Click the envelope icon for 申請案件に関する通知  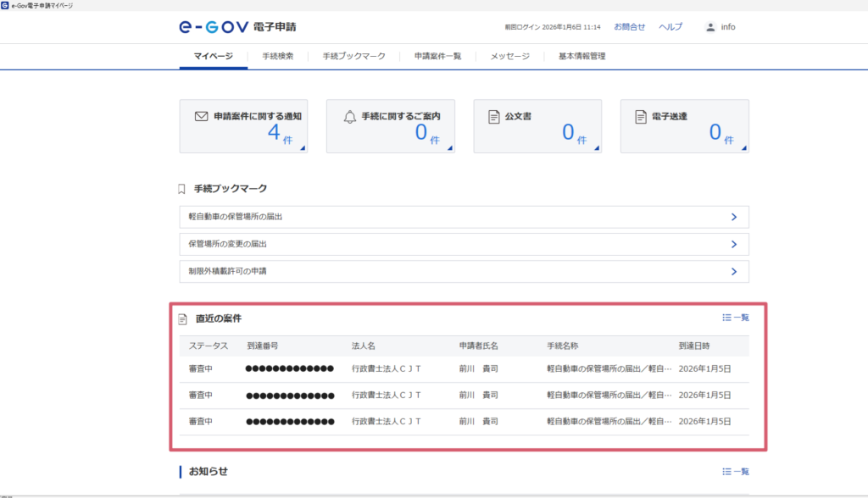[201, 116]
